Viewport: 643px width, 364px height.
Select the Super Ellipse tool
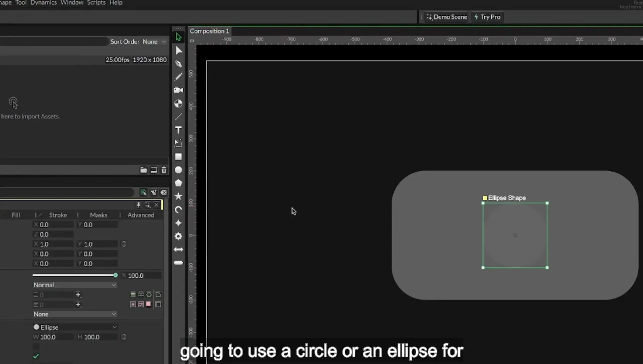click(178, 223)
